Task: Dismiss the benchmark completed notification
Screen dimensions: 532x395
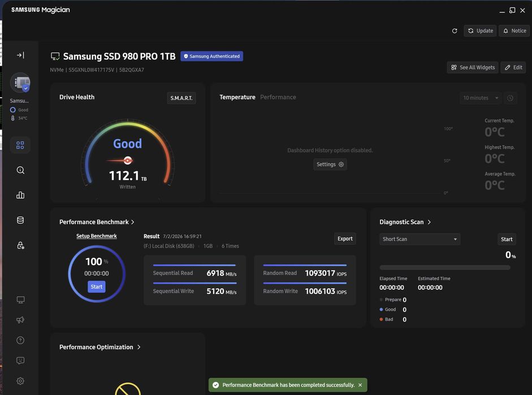Action: click(360, 385)
